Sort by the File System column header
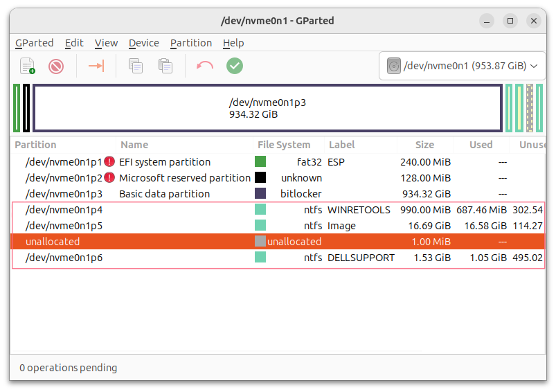556x392 pixels. click(x=284, y=145)
